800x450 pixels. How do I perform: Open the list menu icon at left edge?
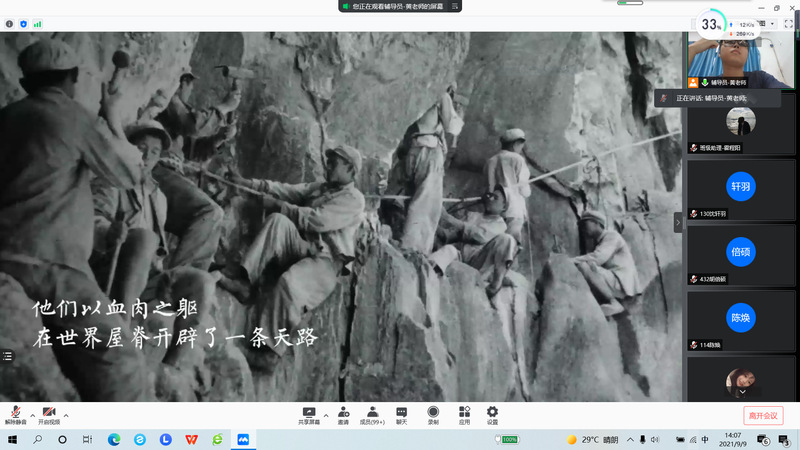pos(7,355)
